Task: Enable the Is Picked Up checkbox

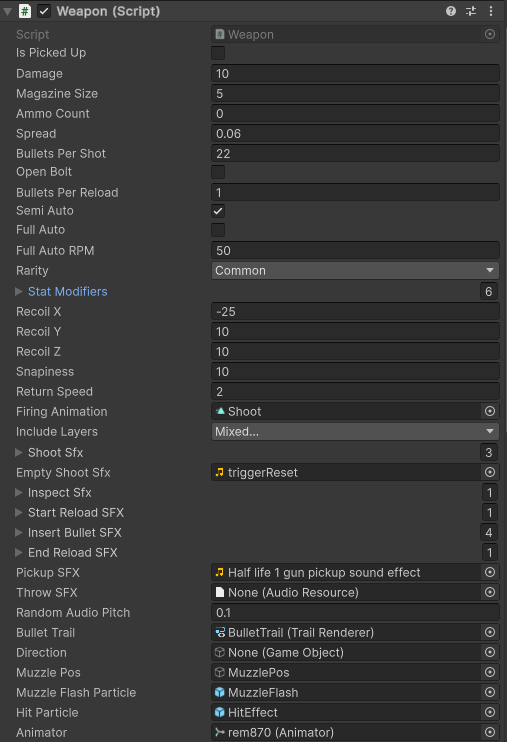Action: (x=218, y=53)
